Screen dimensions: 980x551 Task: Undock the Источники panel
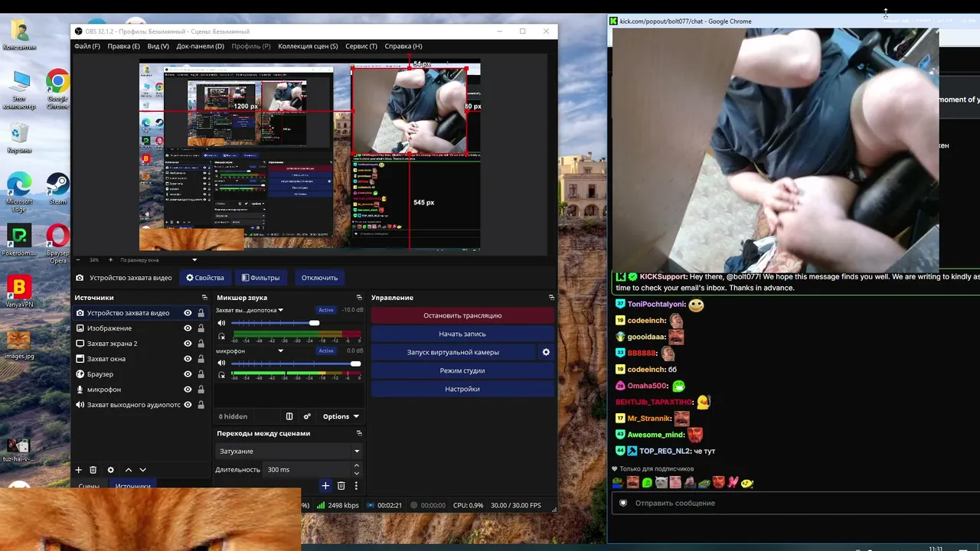pos(204,298)
